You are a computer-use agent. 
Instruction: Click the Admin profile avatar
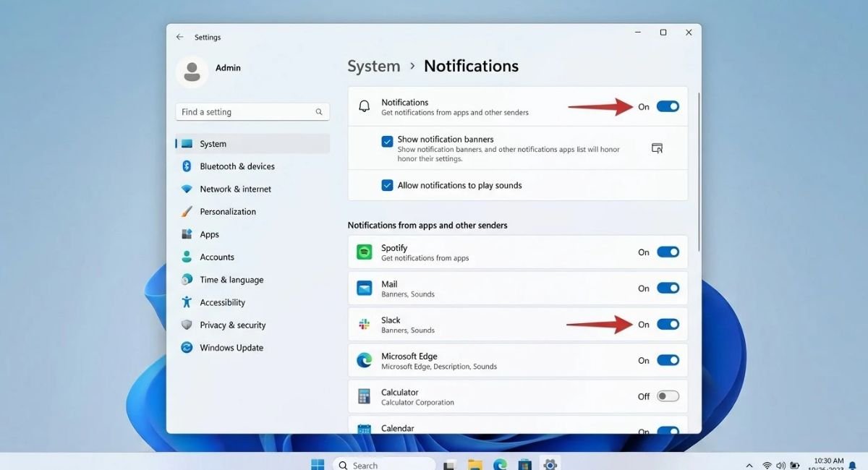coord(192,72)
